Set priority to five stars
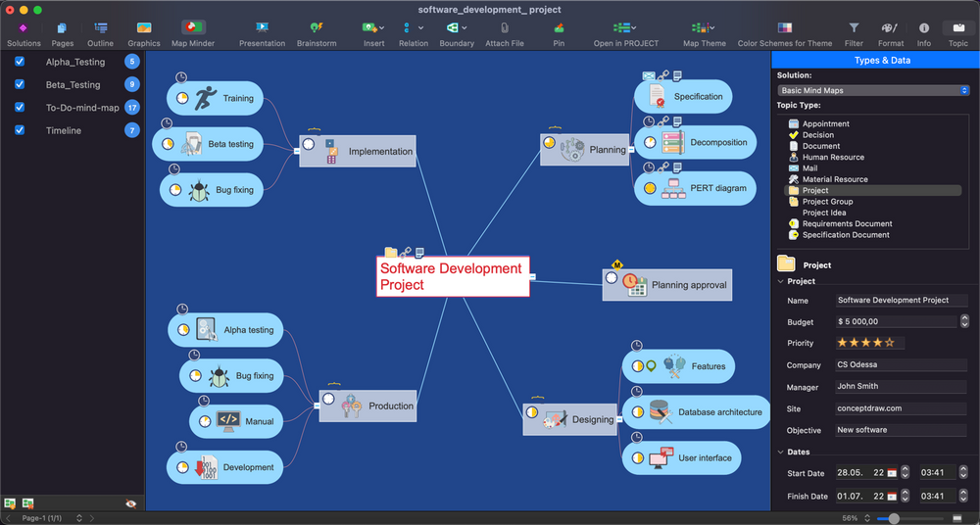 click(x=890, y=343)
